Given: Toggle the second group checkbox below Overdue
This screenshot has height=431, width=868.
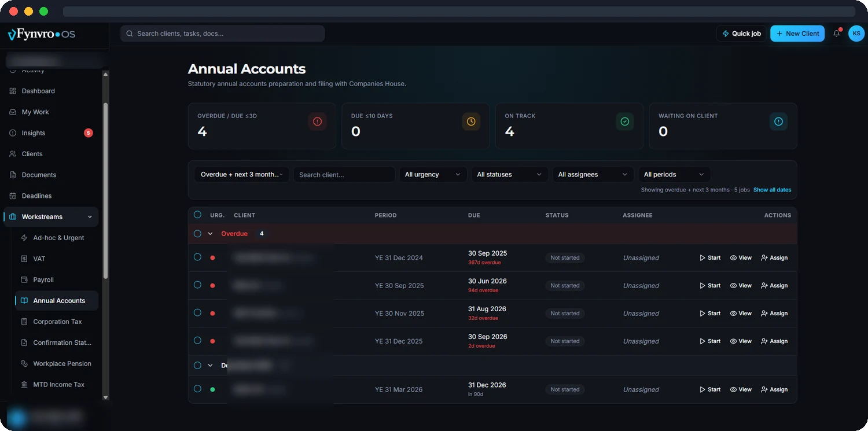Looking at the screenshot, I should pyautogui.click(x=197, y=366).
